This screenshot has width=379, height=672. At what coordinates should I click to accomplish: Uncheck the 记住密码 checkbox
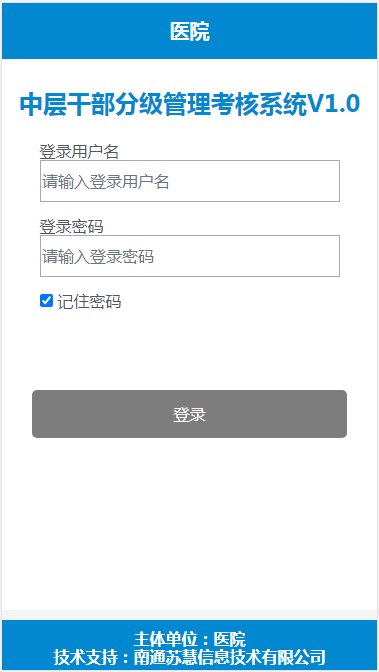(x=46, y=301)
